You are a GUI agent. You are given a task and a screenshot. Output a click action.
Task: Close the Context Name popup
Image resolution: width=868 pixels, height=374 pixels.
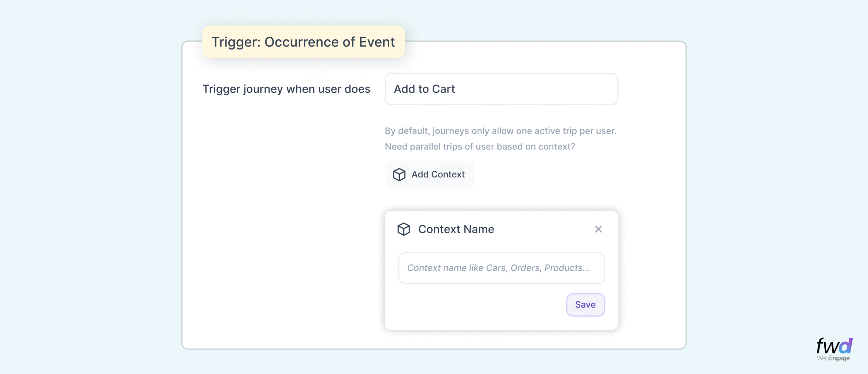(x=598, y=229)
